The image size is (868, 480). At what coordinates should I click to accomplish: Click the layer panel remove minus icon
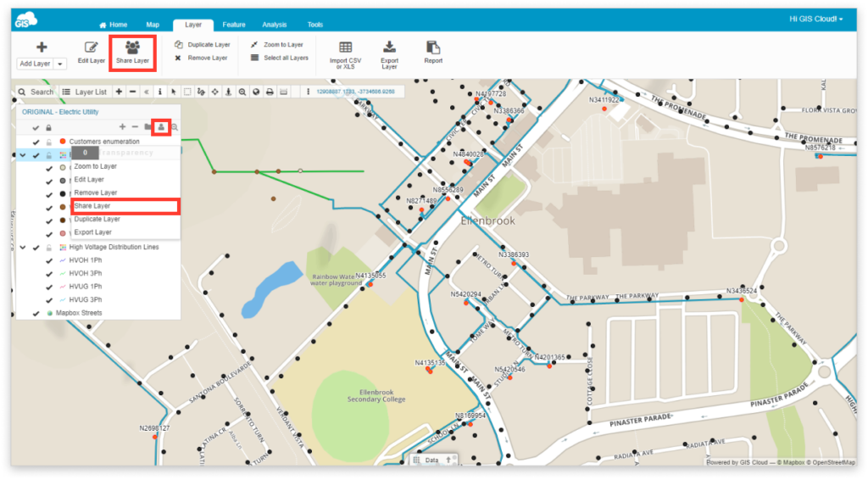pos(135,127)
